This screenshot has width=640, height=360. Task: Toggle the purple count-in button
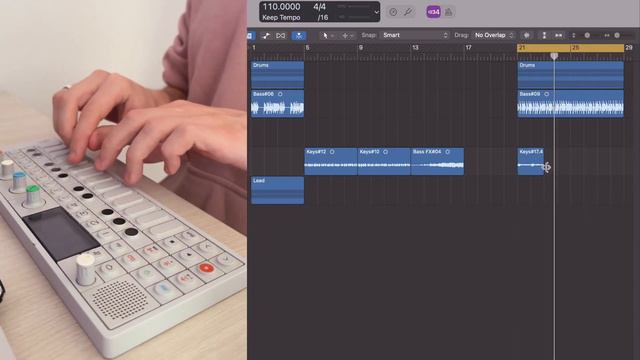pos(433,12)
